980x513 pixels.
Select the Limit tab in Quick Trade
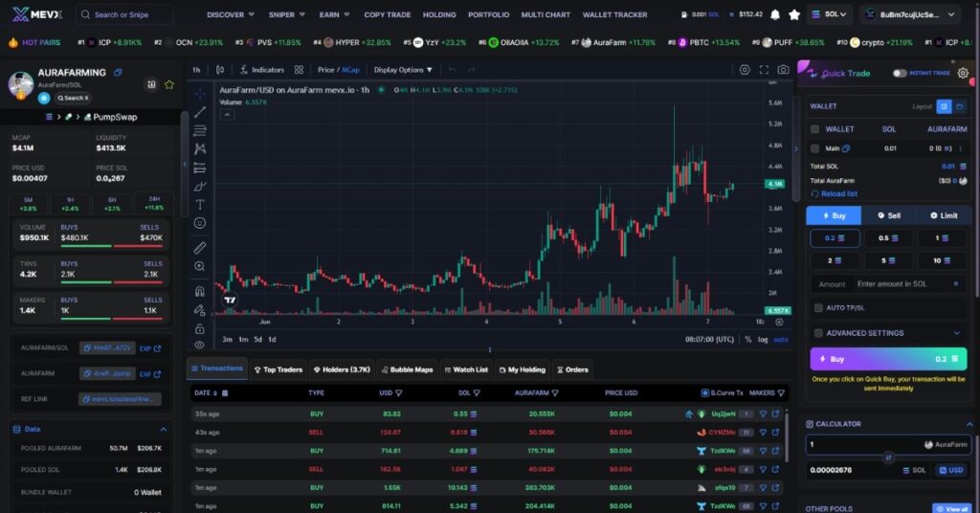(943, 215)
